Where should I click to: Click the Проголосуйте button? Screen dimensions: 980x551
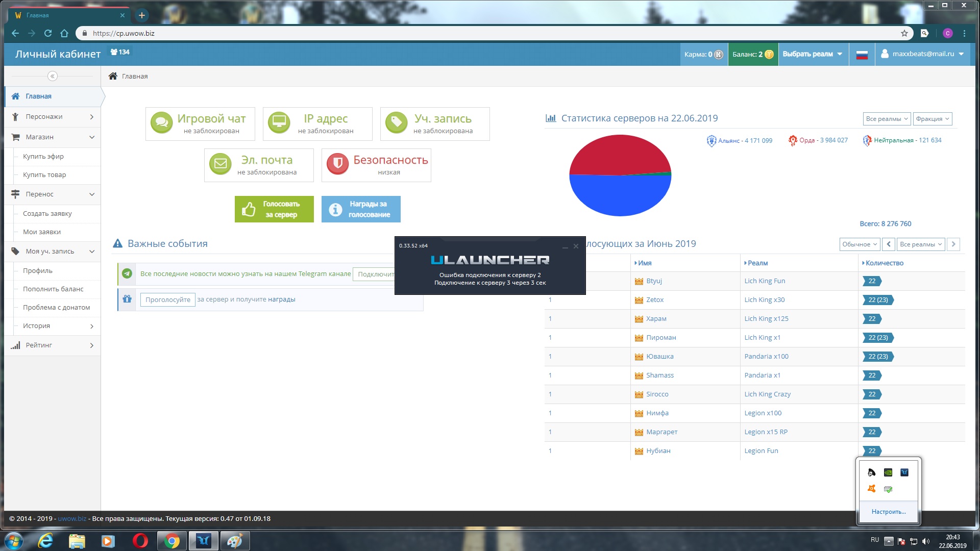[167, 299]
